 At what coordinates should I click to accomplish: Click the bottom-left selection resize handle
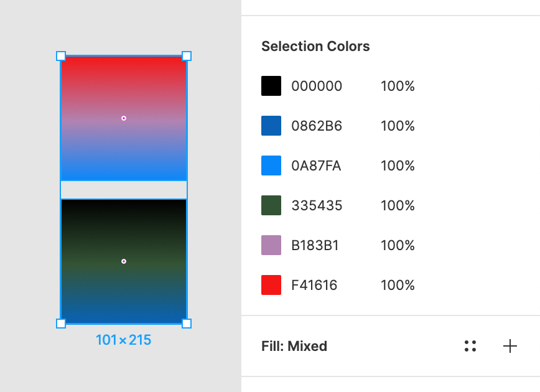61,324
